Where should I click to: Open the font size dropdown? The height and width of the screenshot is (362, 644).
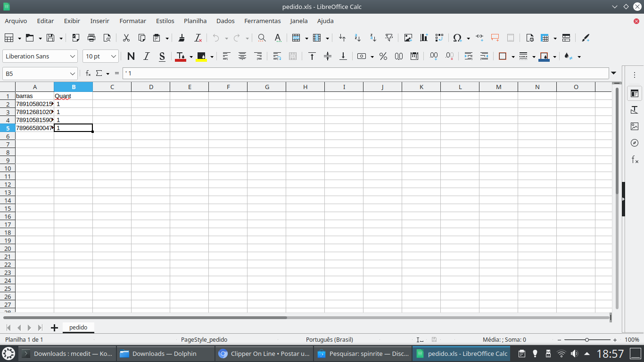pyautogui.click(x=114, y=57)
